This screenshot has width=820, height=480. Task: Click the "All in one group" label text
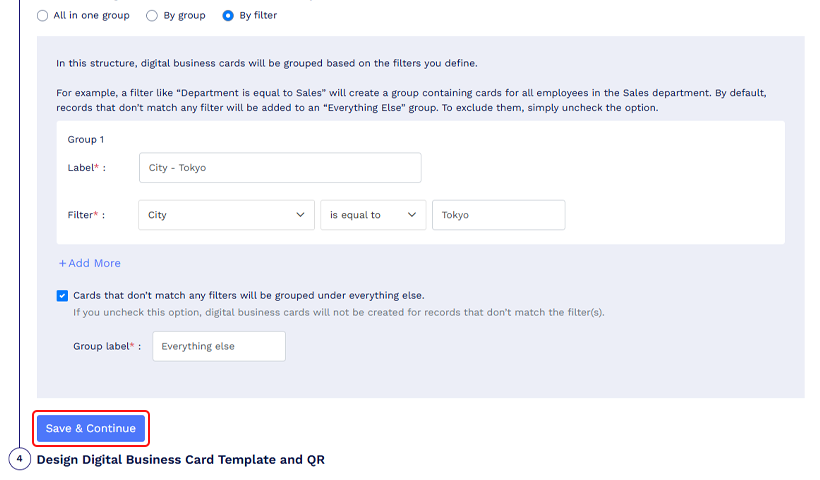92,16
